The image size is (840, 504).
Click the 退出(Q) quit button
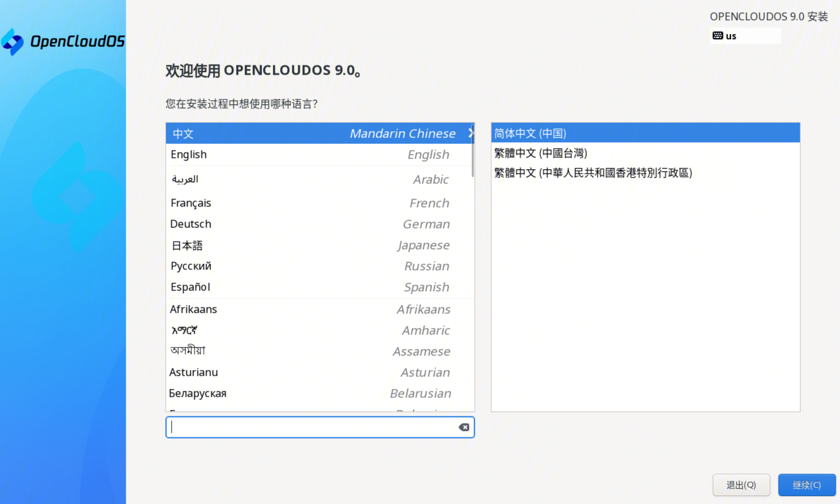click(x=741, y=485)
